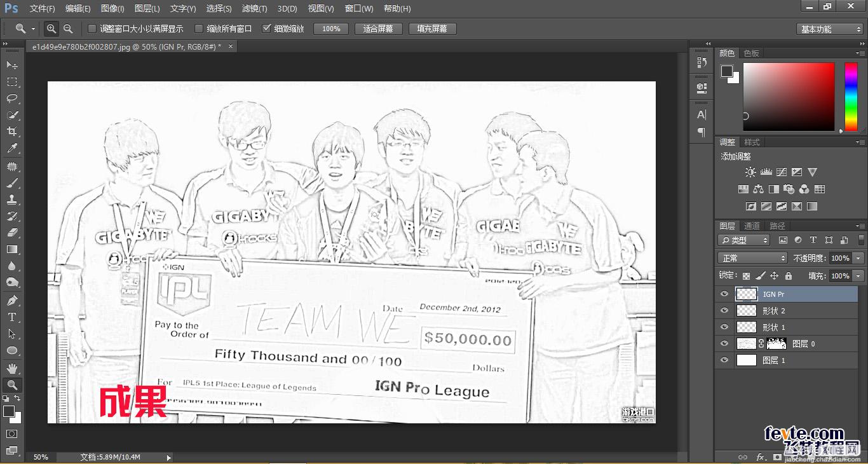The height and width of the screenshot is (464, 868).
Task: Hide the 图层 1 layer
Action: tap(724, 360)
